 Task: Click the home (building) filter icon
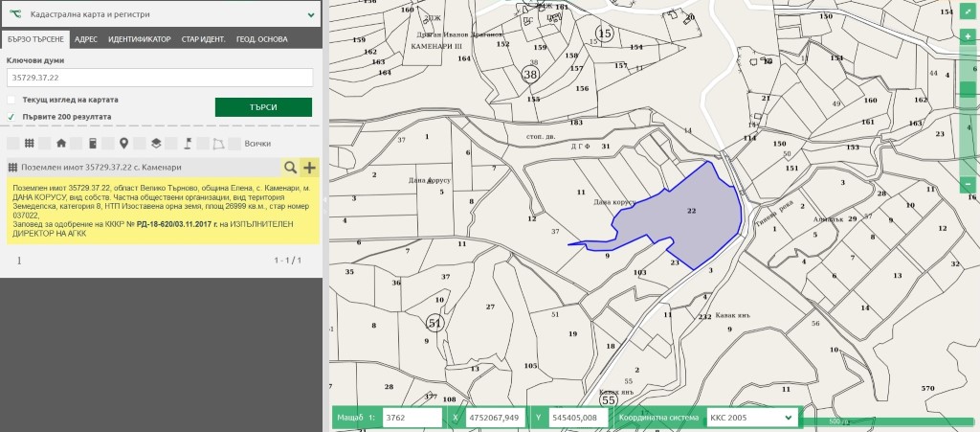61,144
